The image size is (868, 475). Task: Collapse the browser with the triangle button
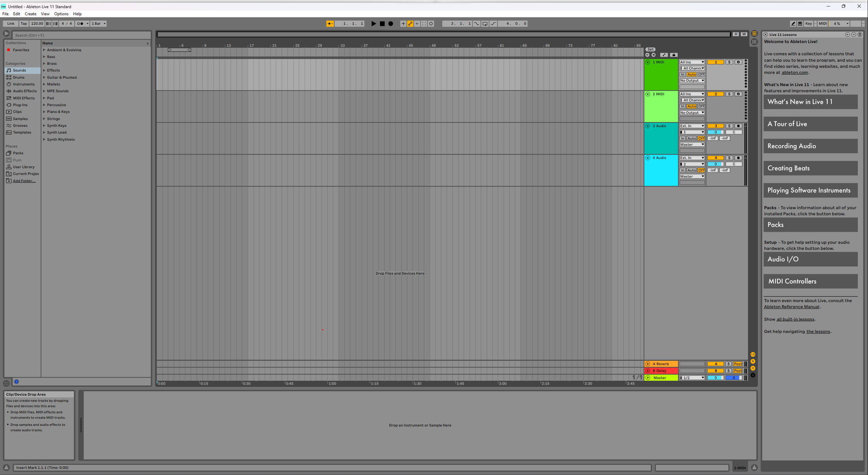click(x=6, y=34)
